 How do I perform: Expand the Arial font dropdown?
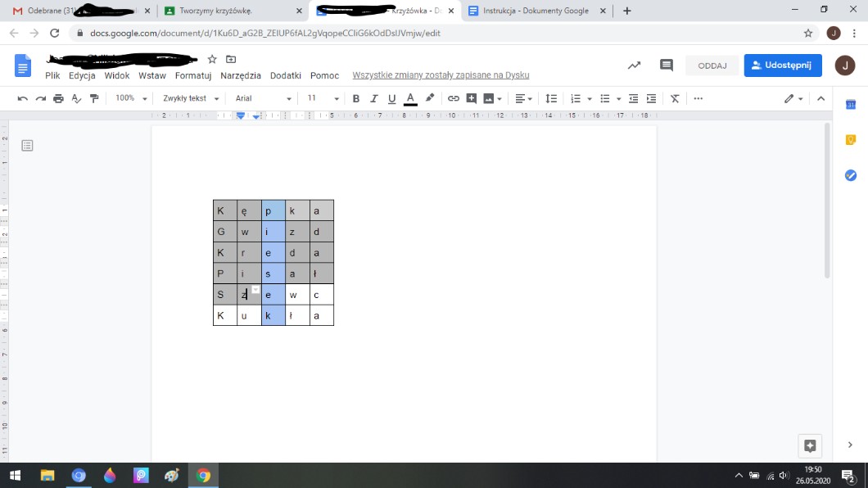(x=263, y=98)
